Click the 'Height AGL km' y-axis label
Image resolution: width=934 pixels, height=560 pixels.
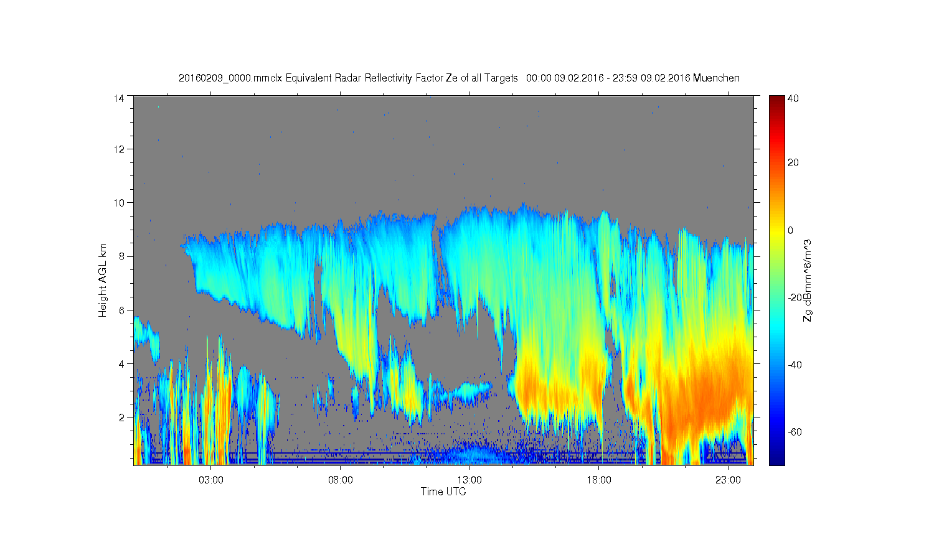[x=103, y=280]
